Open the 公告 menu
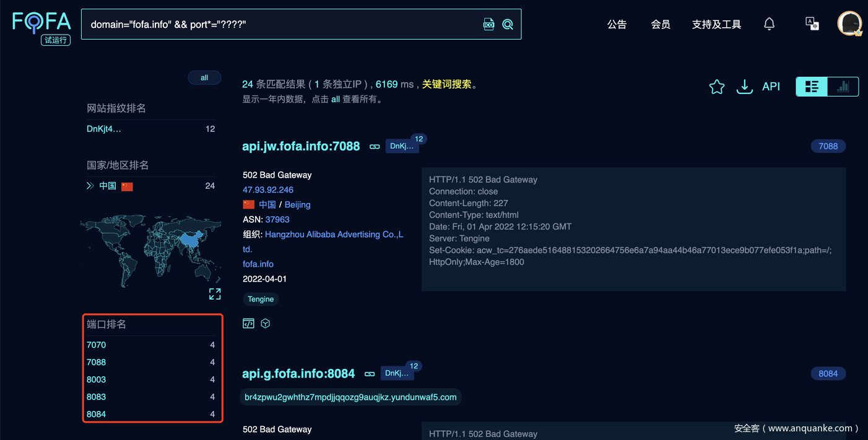Image resolution: width=868 pixels, height=440 pixels. [x=617, y=24]
